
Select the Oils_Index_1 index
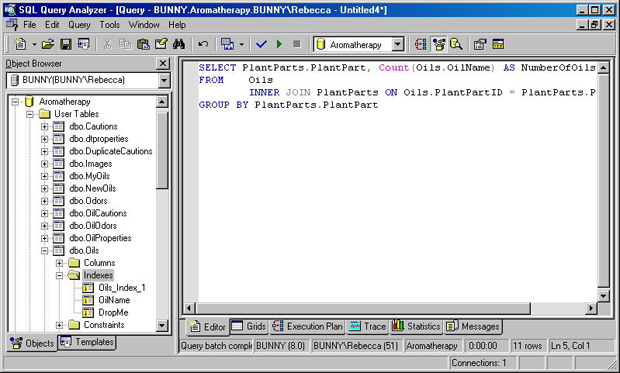pyautogui.click(x=122, y=288)
